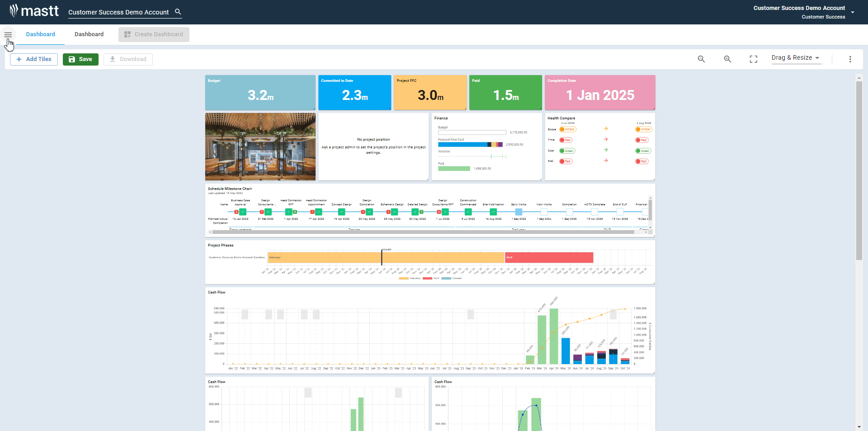The height and width of the screenshot is (431, 868).
Task: Open the three-dot more options menu
Action: point(850,59)
